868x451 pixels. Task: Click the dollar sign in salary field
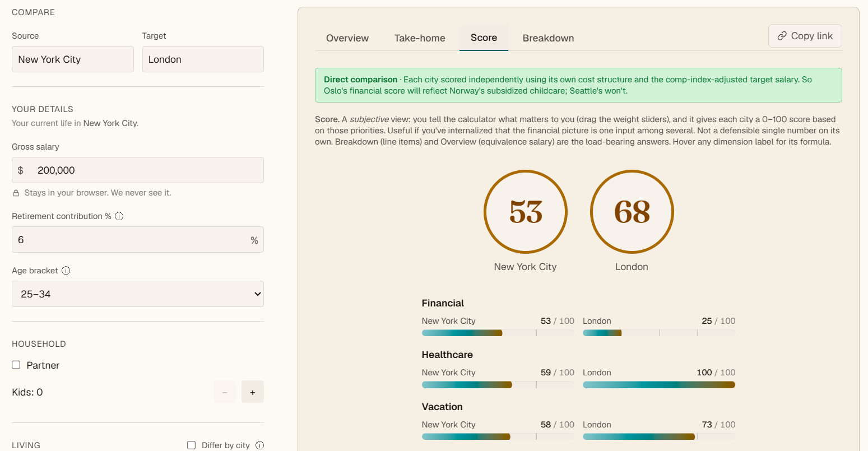pyautogui.click(x=21, y=170)
